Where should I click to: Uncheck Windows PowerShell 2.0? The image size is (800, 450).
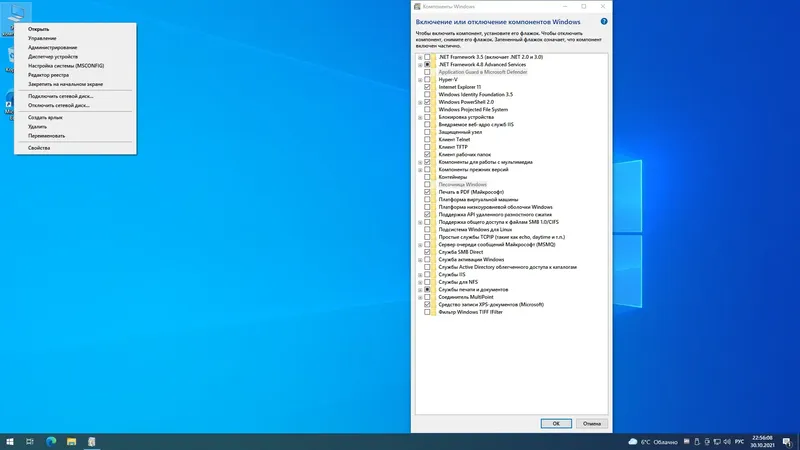coord(427,102)
